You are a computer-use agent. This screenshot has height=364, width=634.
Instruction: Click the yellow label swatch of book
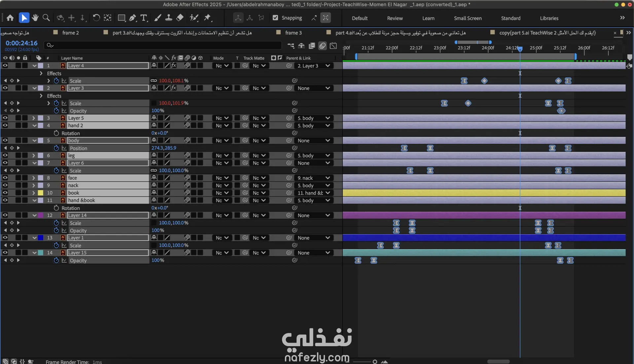tap(41, 193)
